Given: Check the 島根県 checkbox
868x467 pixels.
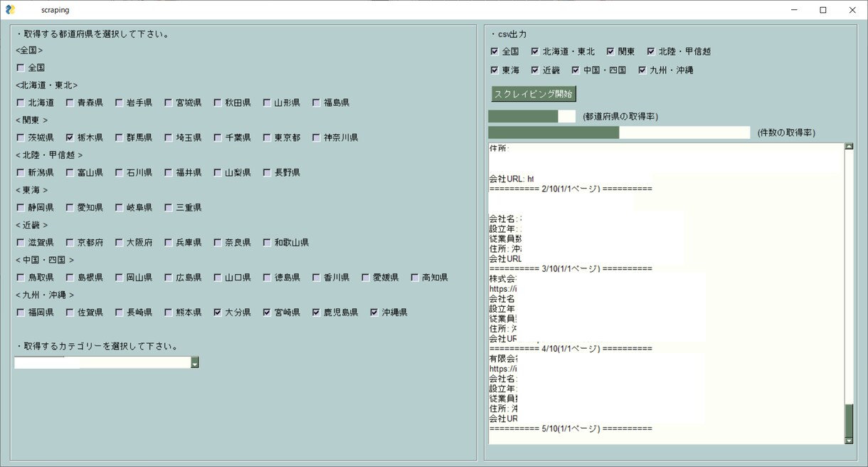Looking at the screenshot, I should pyautogui.click(x=70, y=277).
